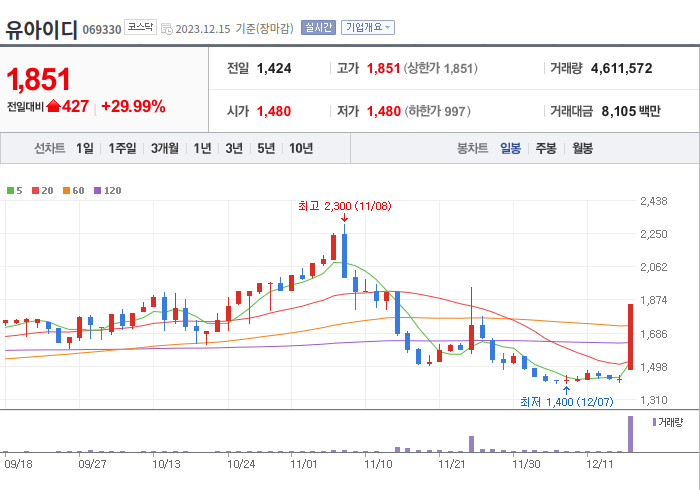
Task: Click the +29.99% change rate
Action: 133,107
